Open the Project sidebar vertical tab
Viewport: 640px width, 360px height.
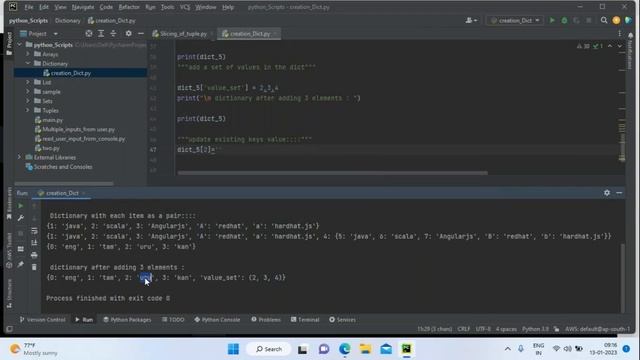tap(9, 43)
